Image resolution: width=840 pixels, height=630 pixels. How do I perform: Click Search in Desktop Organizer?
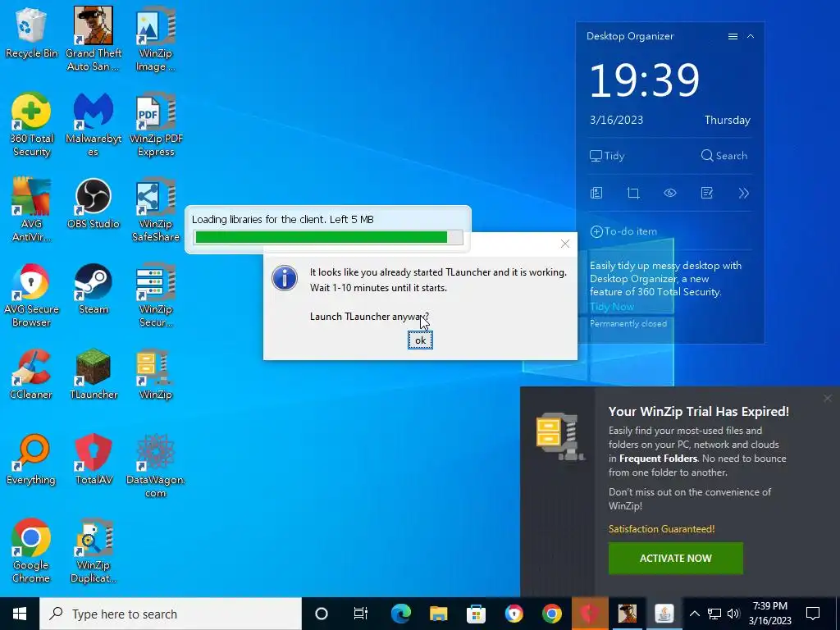pos(724,156)
